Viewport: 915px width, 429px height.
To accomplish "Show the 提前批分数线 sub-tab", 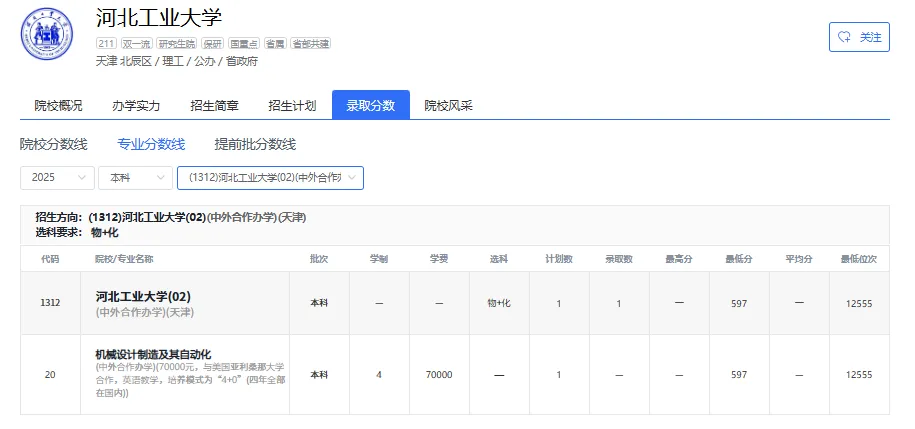I will coord(255,144).
